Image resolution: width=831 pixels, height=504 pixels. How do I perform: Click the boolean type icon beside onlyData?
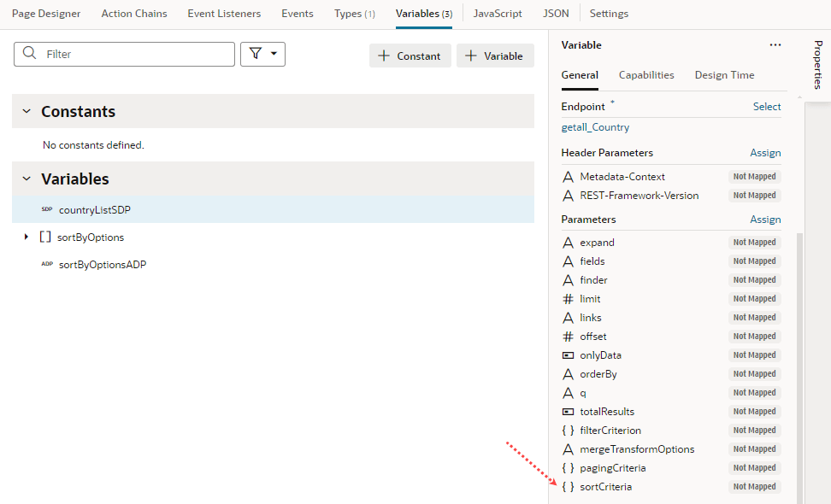coord(567,355)
